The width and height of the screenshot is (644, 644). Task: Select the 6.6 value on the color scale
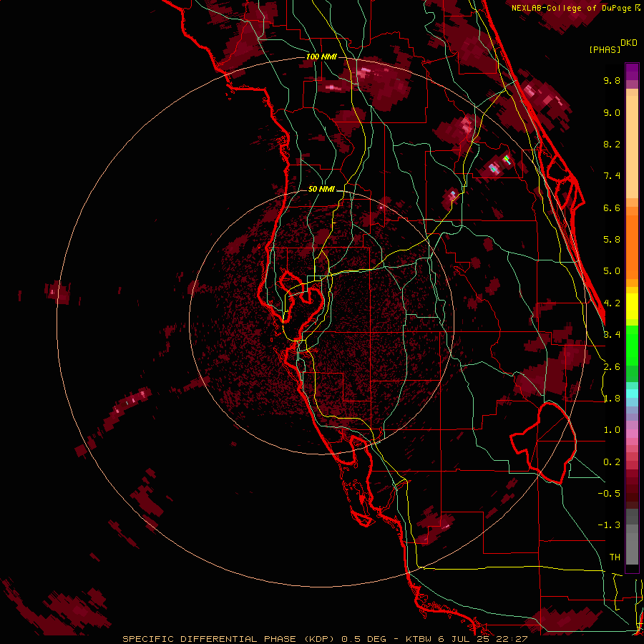click(x=612, y=208)
